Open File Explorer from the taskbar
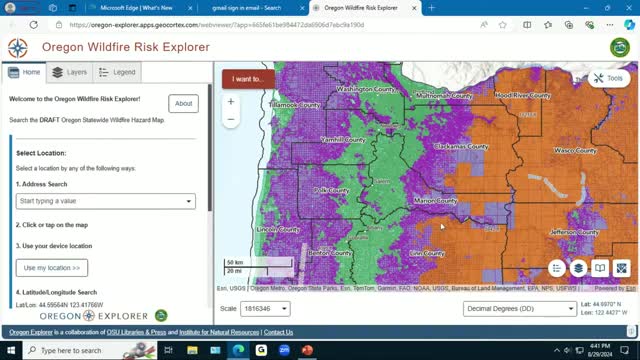Image resolution: width=640 pixels, height=360 pixels. point(192,350)
